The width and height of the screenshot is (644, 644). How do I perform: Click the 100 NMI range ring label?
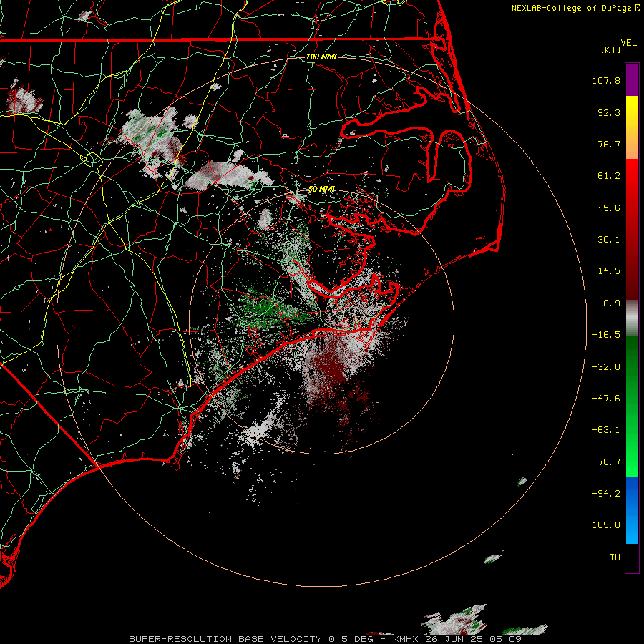[x=321, y=57]
